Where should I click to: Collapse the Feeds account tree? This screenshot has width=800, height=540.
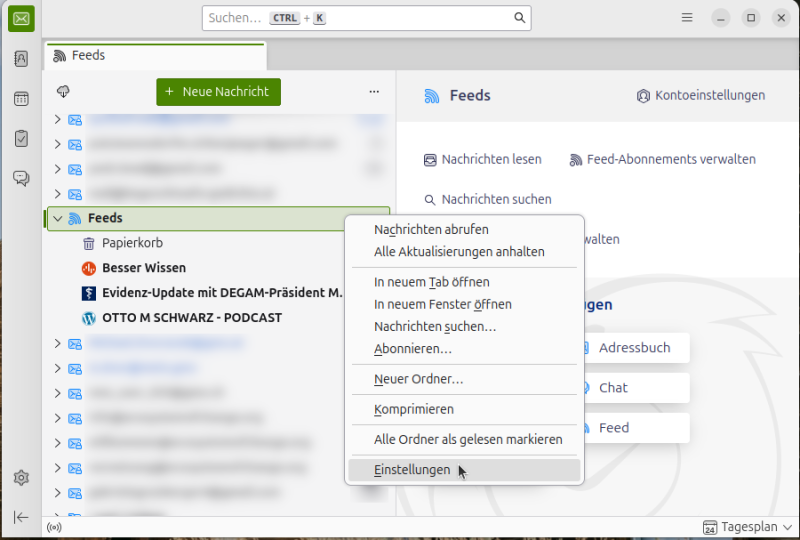click(x=58, y=218)
